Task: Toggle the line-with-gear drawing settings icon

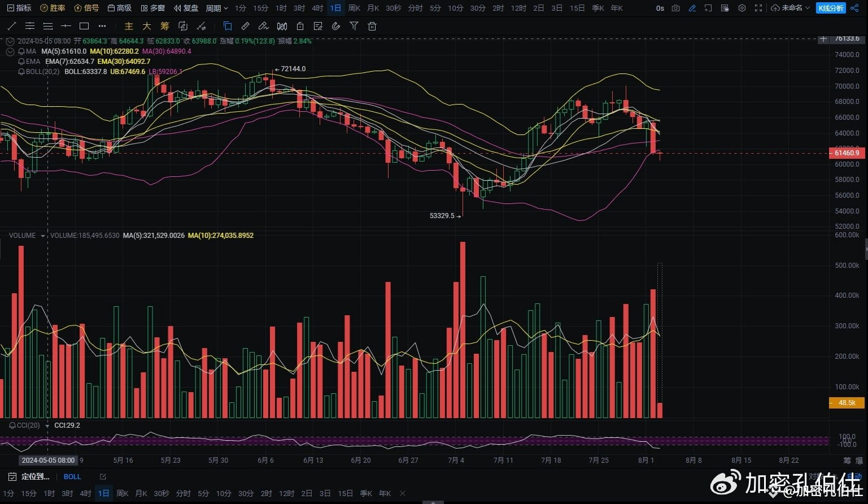Action: pos(200,26)
